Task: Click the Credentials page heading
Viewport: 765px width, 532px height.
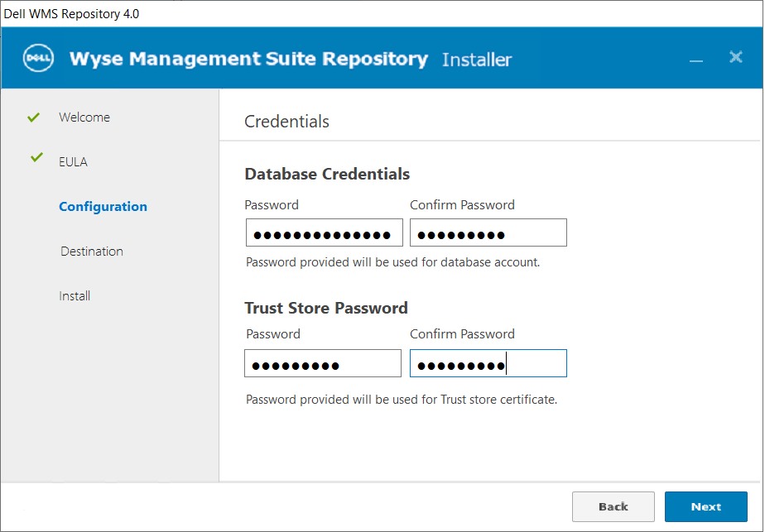Action: (x=286, y=122)
